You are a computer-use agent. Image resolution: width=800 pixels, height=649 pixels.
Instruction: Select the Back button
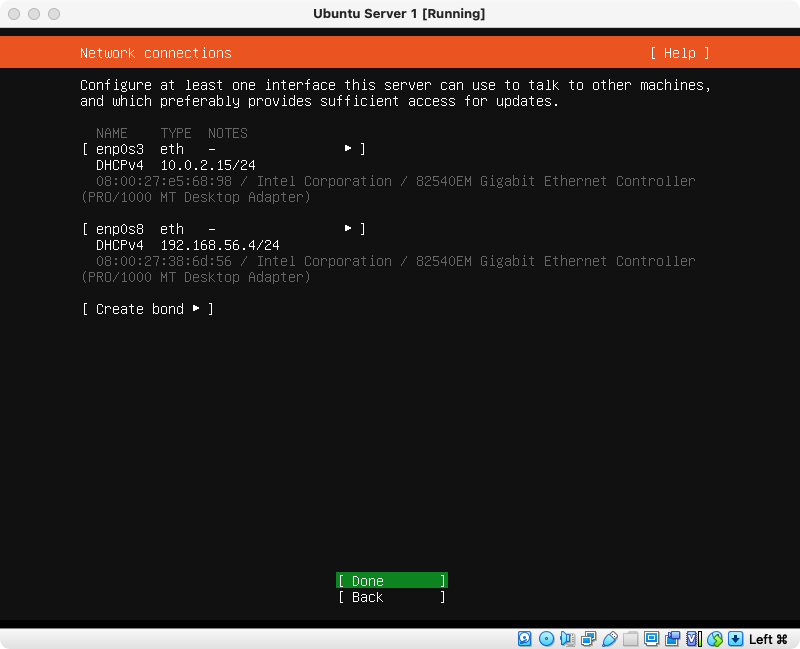tap(391, 597)
